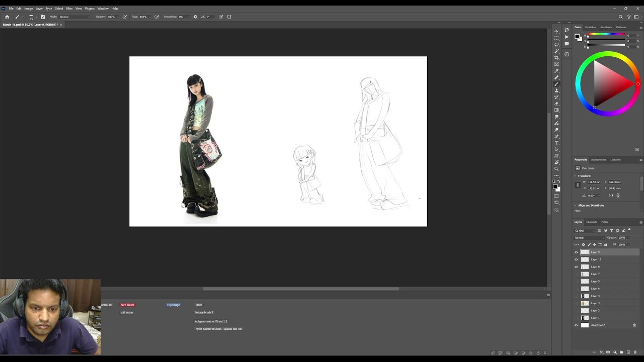Open the brush Mode dropdown
Viewport: 644px width, 362px height.
point(74,17)
